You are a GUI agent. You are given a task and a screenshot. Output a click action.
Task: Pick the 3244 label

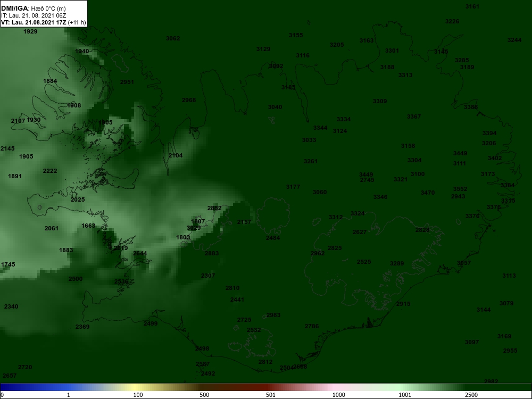(x=514, y=40)
